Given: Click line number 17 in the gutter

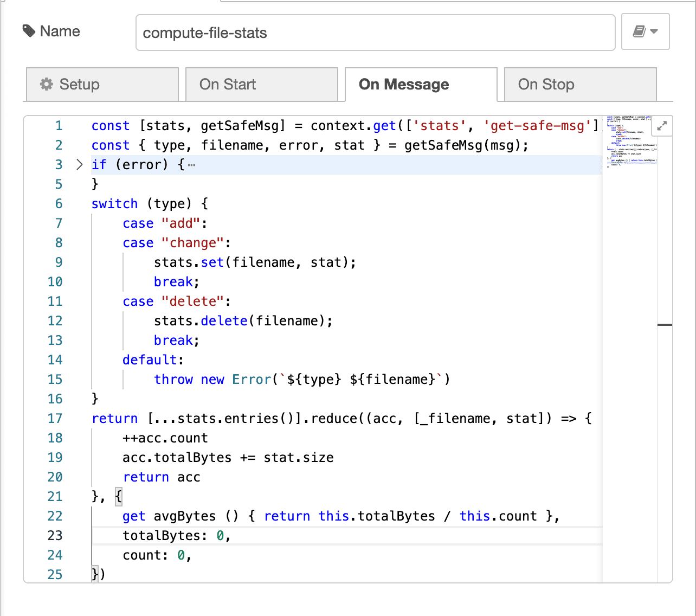Looking at the screenshot, I should coord(55,419).
